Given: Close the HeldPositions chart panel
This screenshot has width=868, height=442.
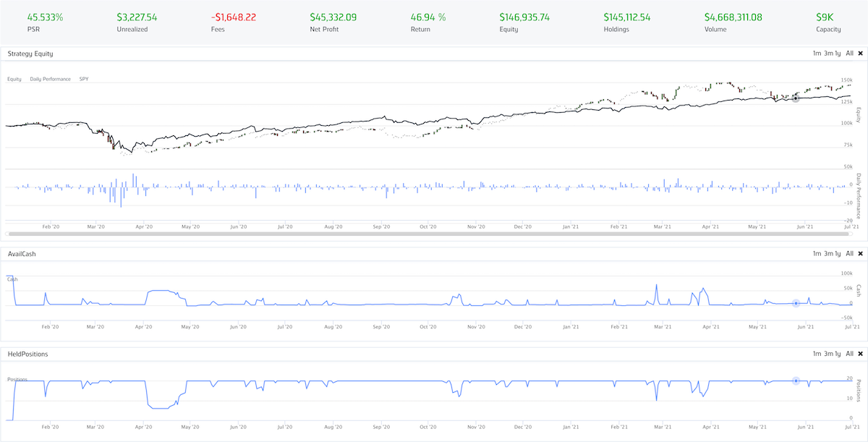Looking at the screenshot, I should (x=860, y=354).
